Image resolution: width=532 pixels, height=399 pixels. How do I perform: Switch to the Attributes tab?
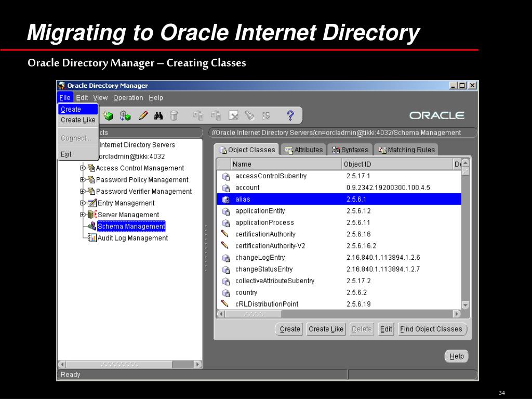click(x=303, y=150)
